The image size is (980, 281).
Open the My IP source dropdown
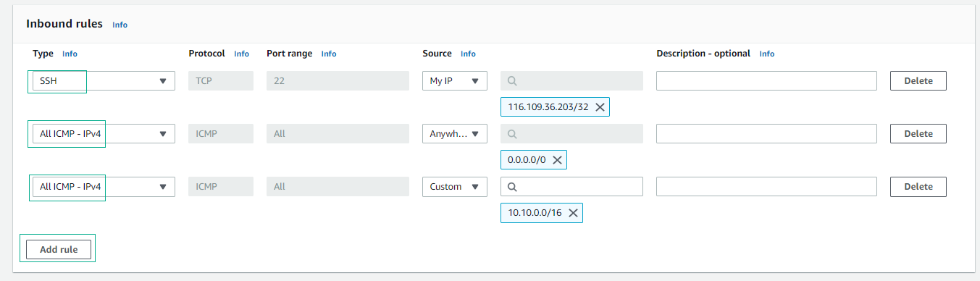[455, 80]
